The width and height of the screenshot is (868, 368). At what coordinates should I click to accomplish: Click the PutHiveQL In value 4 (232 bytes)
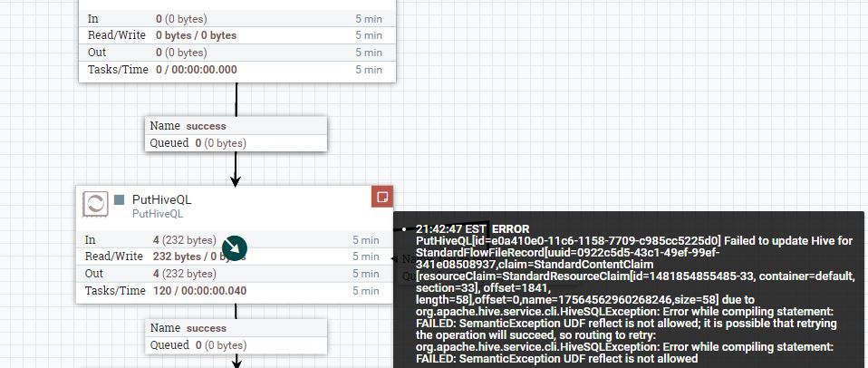(x=185, y=240)
